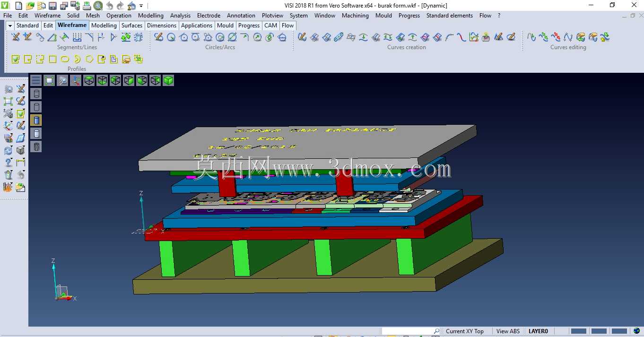Click the axis orientation icon in viewport toolbar
The width and height of the screenshot is (644, 337).
76,80
